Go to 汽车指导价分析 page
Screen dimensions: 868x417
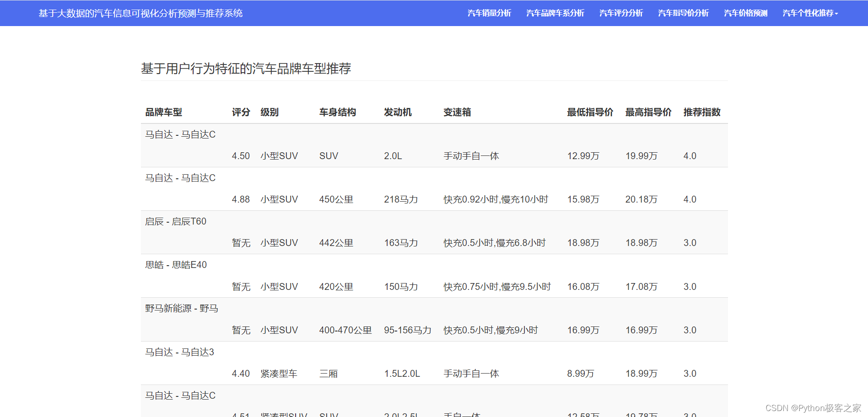pos(683,13)
